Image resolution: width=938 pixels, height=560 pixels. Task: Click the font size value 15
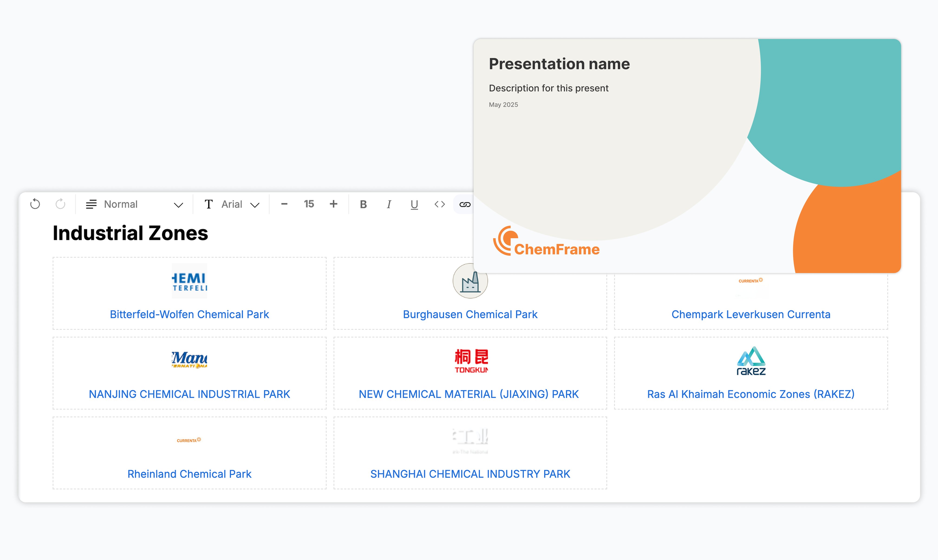[309, 204]
